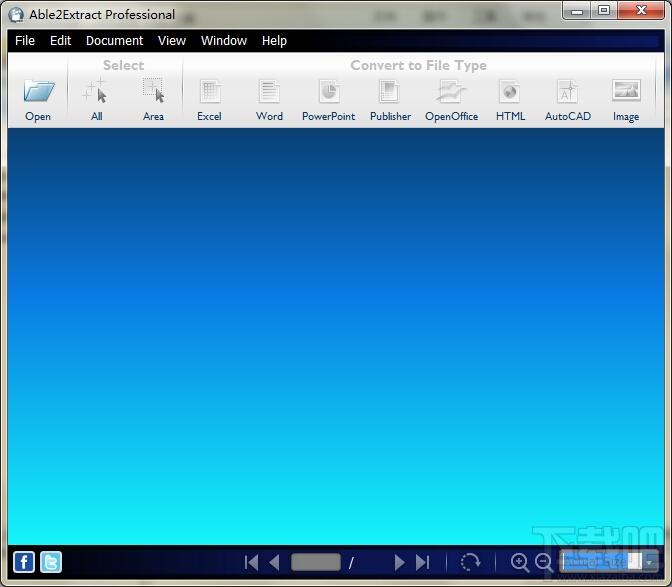Go to the first page
This screenshot has height=587, width=672.
[x=251, y=562]
